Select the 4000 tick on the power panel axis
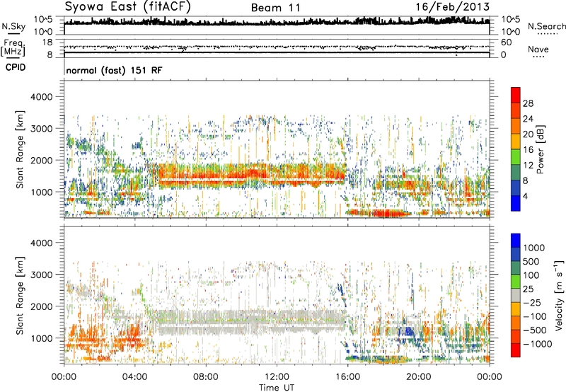This screenshot has width=566, height=392. 41,97
